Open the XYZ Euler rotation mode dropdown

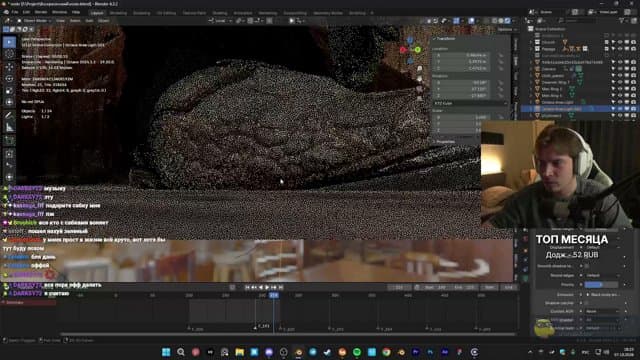[470, 103]
